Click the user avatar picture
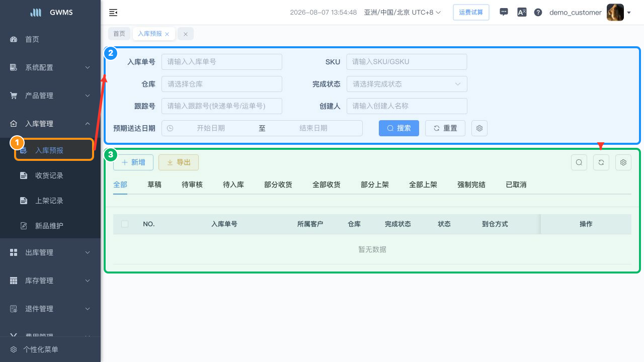Viewport: 644px width, 362px height. click(x=615, y=13)
